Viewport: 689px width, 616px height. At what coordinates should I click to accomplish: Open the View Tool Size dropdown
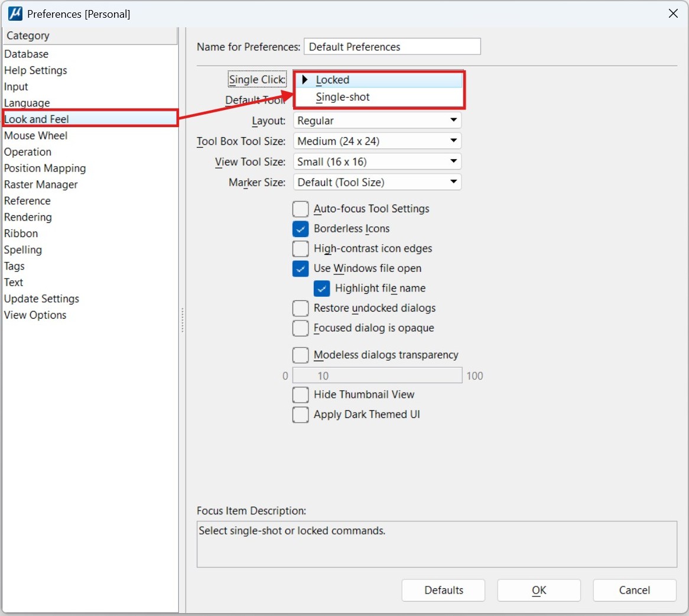pyautogui.click(x=377, y=162)
